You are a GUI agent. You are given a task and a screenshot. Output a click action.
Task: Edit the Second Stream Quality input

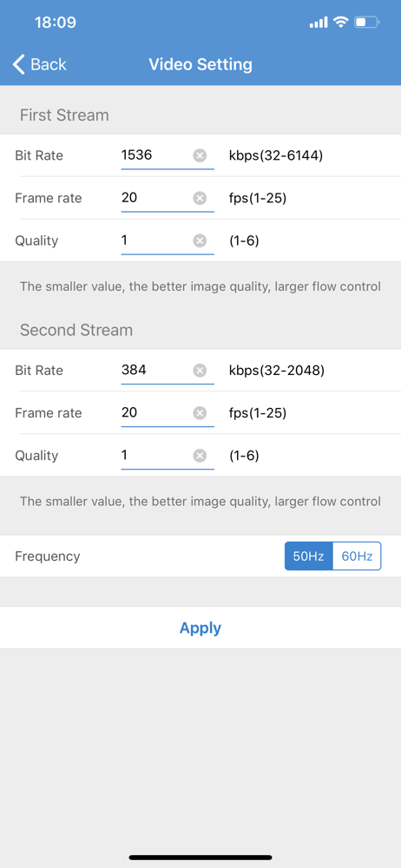click(x=168, y=456)
